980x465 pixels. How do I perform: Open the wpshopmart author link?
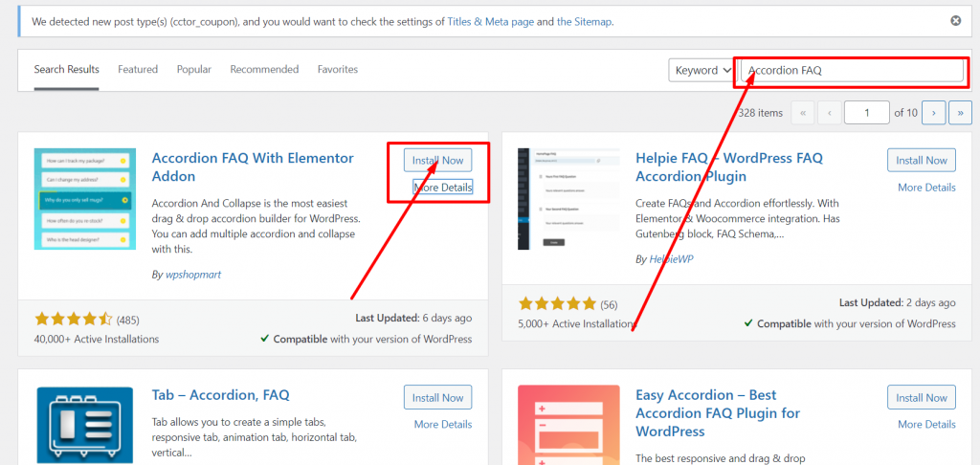tap(193, 275)
